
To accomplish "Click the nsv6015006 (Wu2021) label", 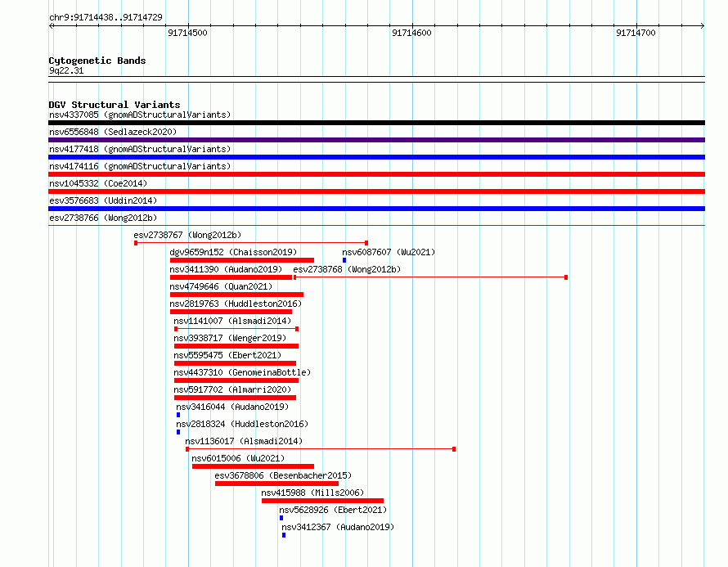I will click(238, 458).
